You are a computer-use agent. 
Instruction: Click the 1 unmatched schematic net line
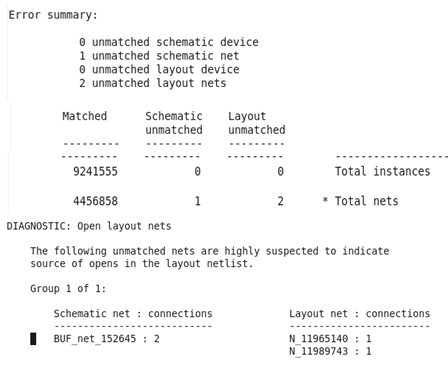159,56
